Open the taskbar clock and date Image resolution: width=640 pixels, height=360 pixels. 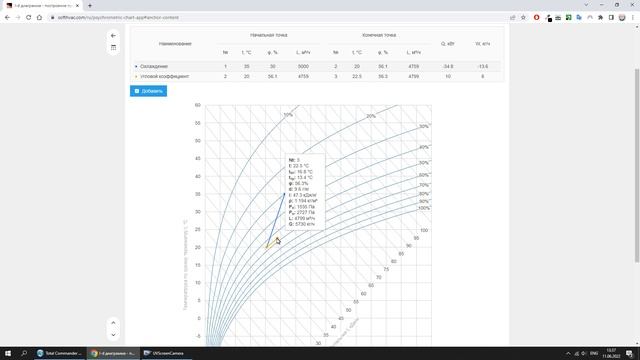click(611, 353)
